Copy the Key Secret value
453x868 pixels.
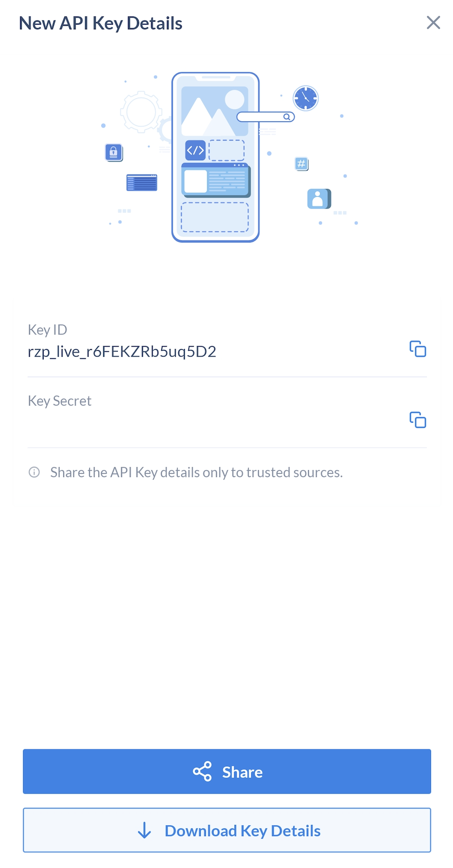click(418, 420)
